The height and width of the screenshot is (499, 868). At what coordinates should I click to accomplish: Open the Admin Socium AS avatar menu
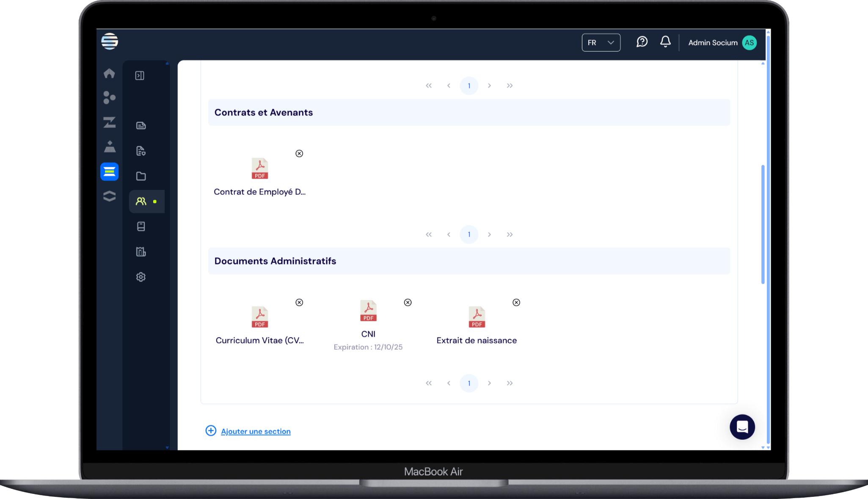pos(749,43)
